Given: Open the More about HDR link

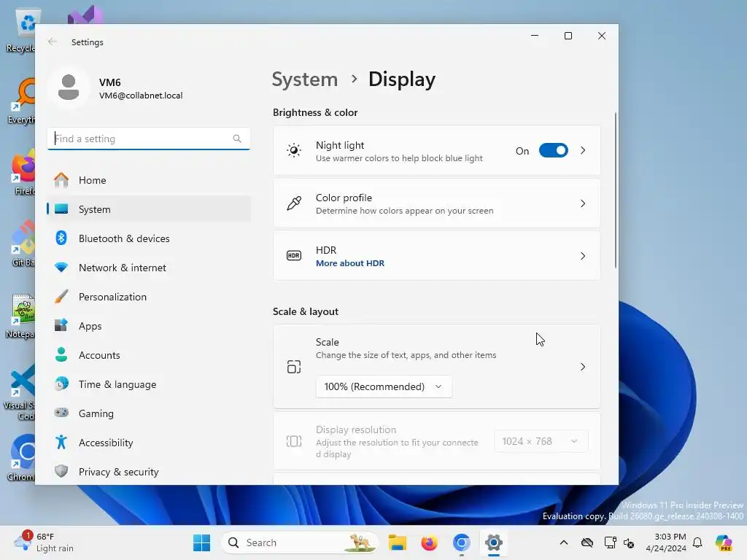Looking at the screenshot, I should coord(350,263).
